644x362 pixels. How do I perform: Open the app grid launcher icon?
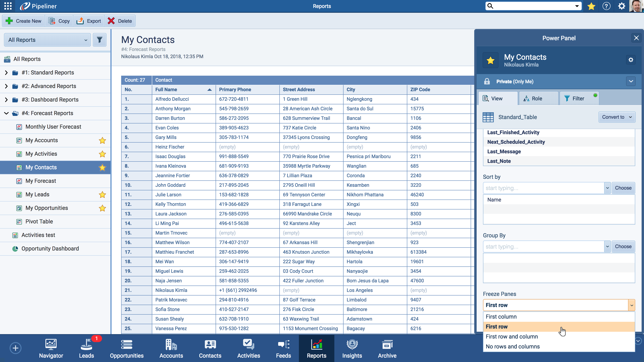(8, 6)
